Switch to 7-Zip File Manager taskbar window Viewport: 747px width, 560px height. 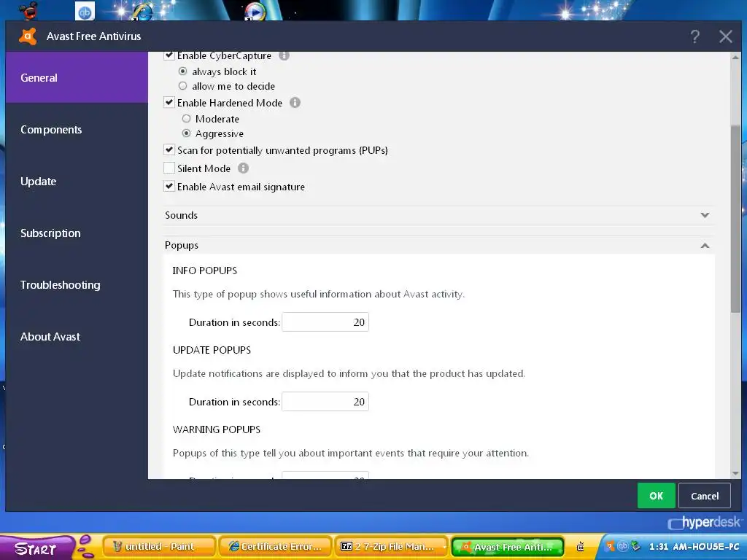coord(392,547)
